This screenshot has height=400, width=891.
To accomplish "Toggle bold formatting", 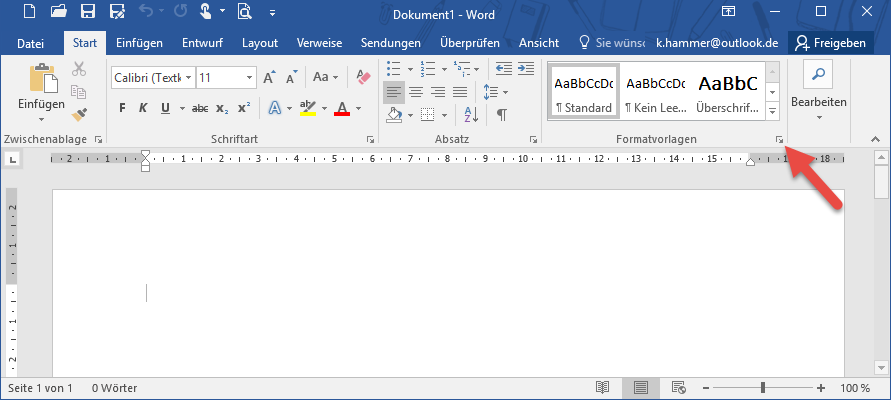I will pos(122,108).
